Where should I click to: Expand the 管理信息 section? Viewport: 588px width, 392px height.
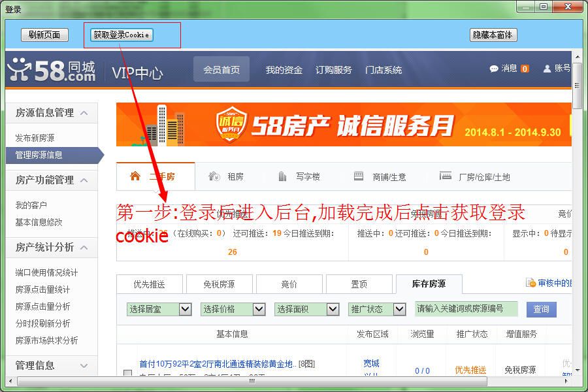(84, 365)
